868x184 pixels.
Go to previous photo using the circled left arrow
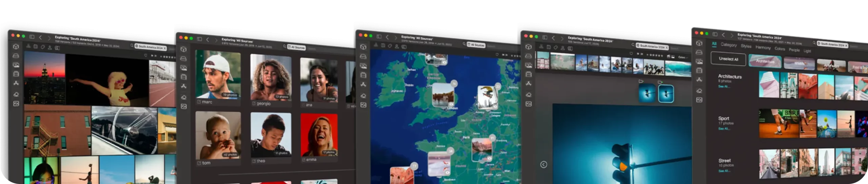543,165
